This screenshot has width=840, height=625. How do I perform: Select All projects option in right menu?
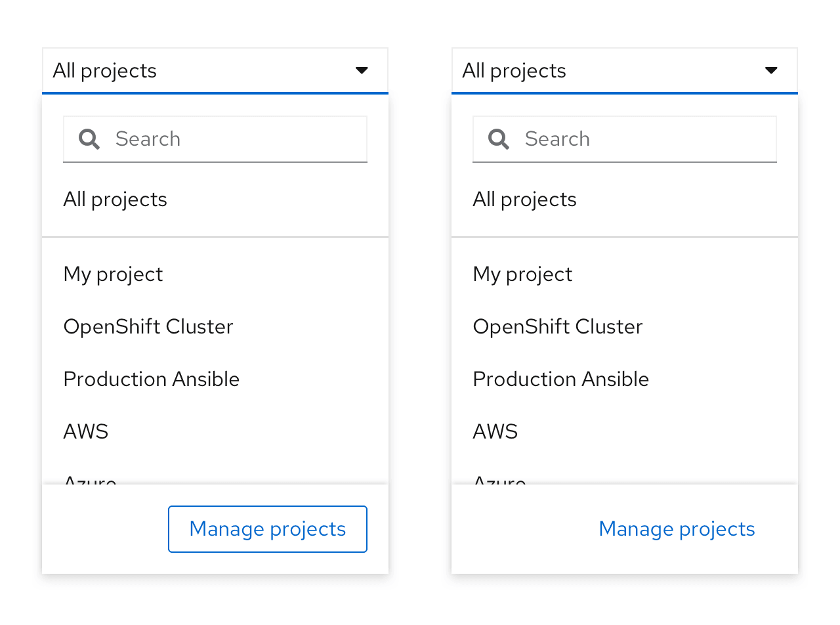525,200
